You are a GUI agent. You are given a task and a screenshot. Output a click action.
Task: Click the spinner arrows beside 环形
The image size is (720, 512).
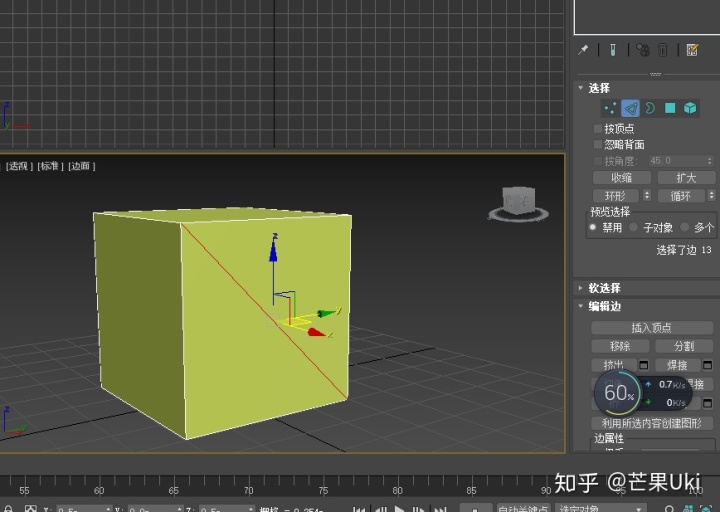647,196
